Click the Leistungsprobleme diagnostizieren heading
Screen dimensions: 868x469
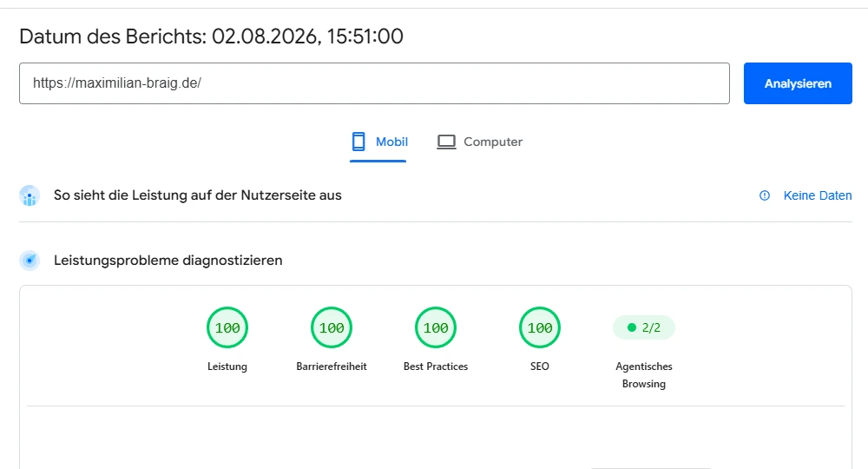(168, 261)
